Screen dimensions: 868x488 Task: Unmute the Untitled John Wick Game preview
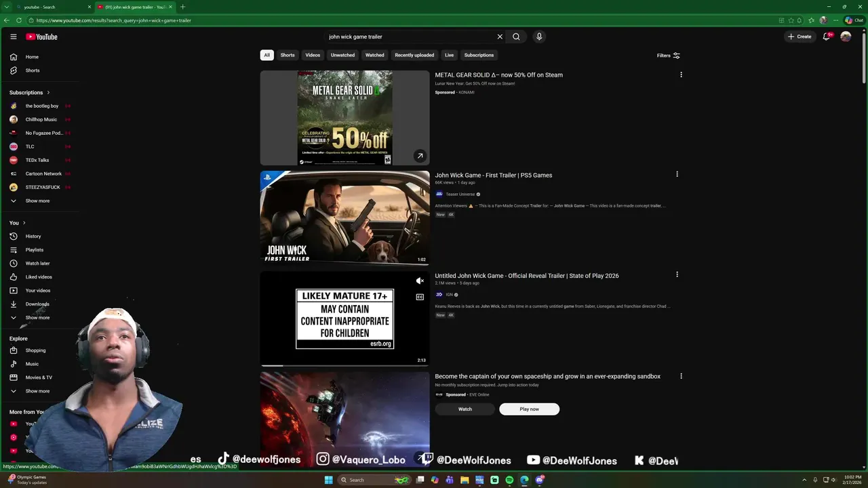pyautogui.click(x=420, y=281)
